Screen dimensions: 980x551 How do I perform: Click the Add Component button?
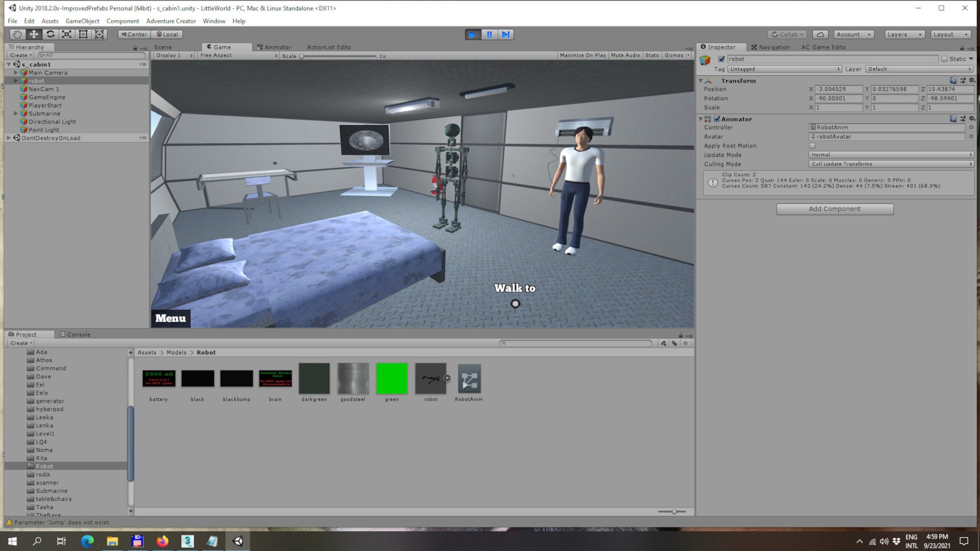(835, 209)
